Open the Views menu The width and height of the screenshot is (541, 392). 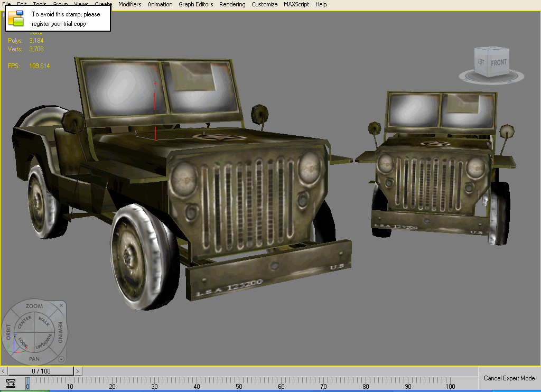pos(81,4)
